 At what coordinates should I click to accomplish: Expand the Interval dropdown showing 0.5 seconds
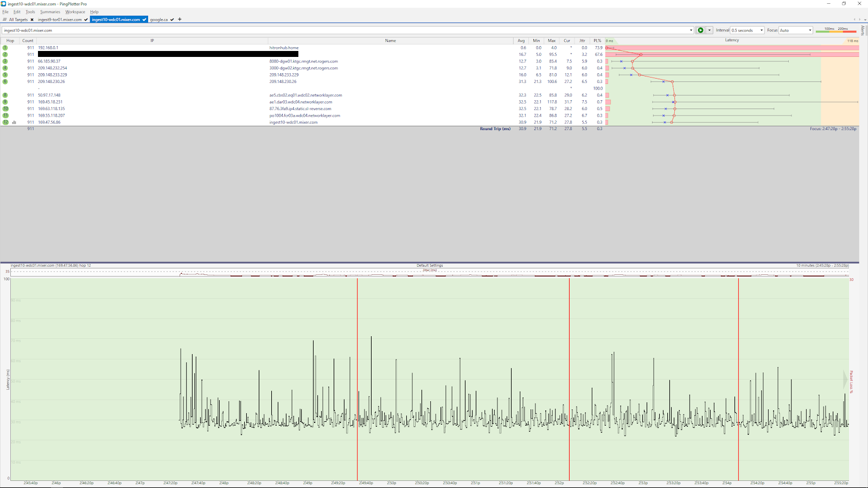[x=761, y=30]
